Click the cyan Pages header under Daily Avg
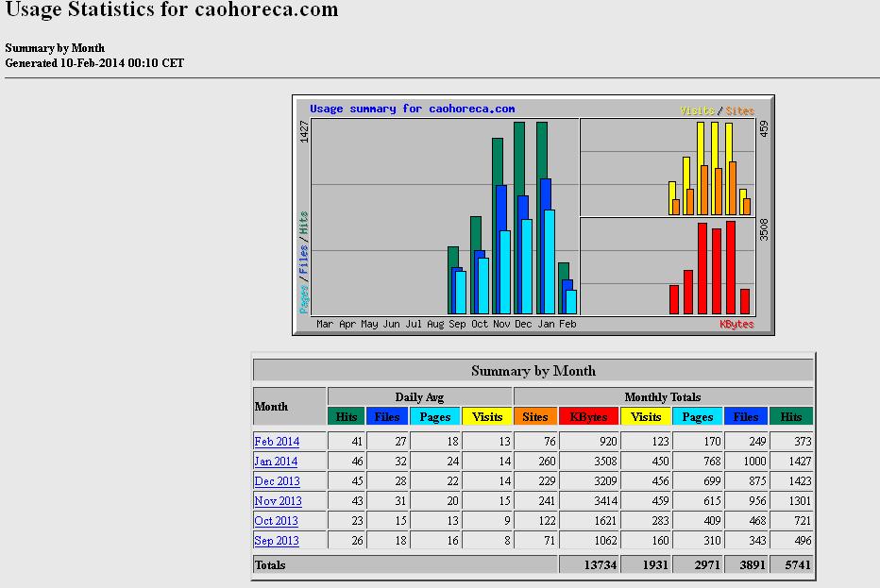 pos(435,417)
